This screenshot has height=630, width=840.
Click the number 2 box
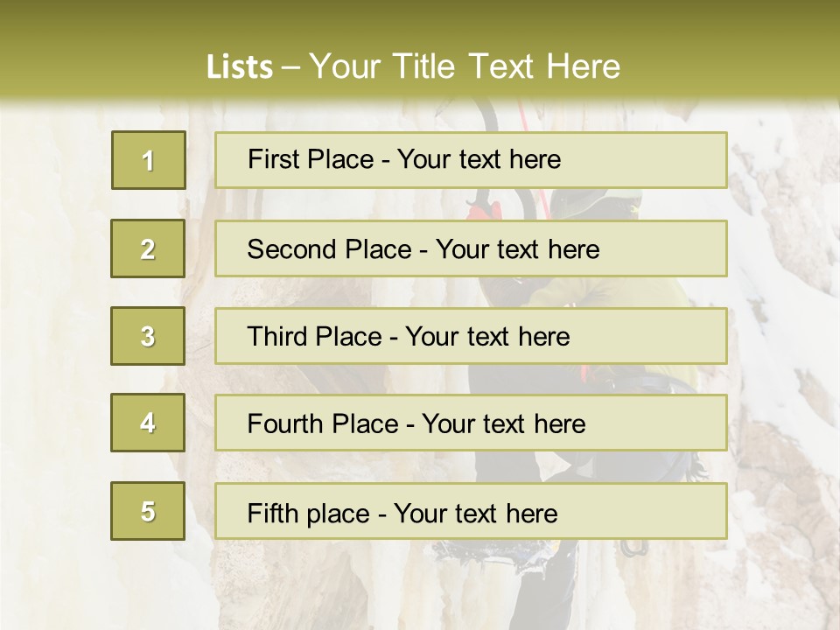click(148, 249)
